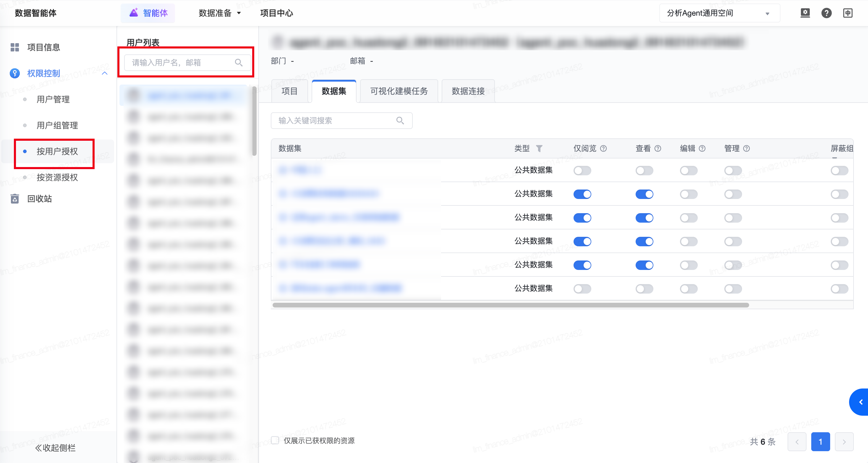
Task: Click the 屏蔽组 column header
Action: point(842,149)
